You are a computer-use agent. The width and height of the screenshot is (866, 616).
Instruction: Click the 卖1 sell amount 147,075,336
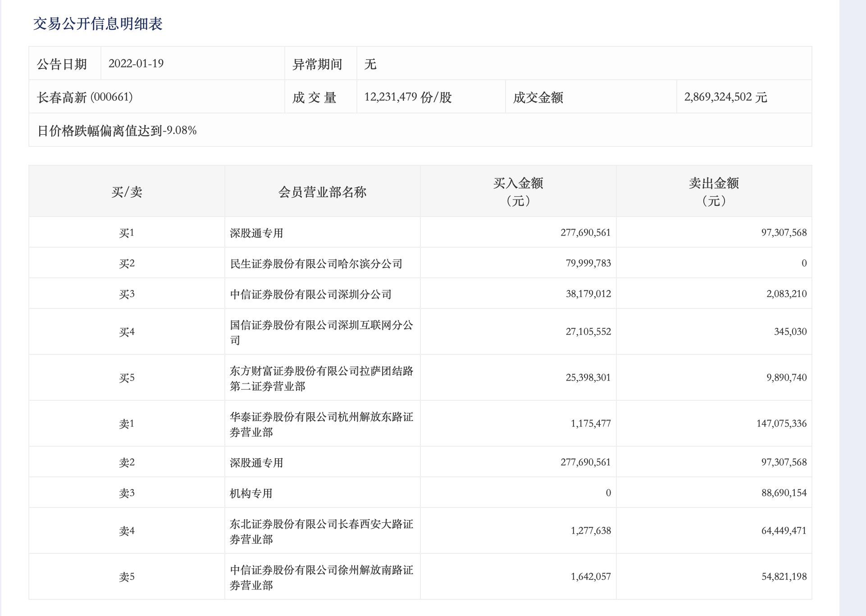click(781, 424)
